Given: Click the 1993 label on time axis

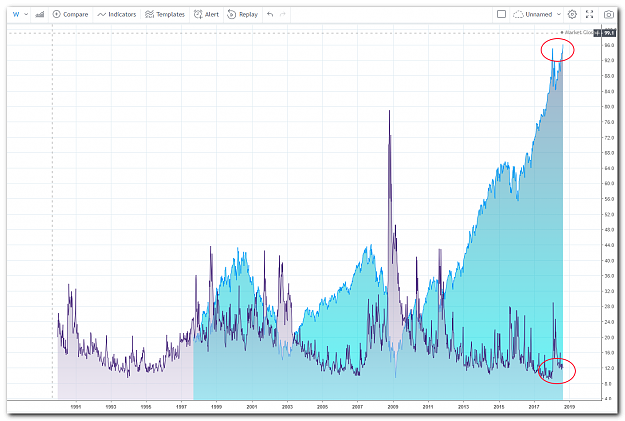Looking at the screenshot, I should [111, 407].
